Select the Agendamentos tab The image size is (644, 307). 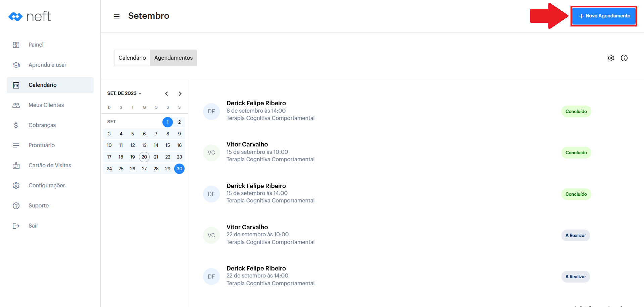pos(173,58)
